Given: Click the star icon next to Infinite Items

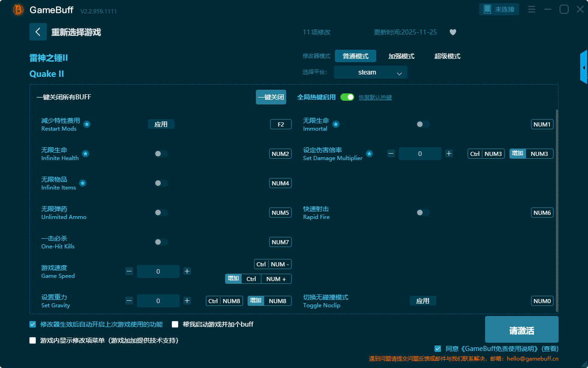Looking at the screenshot, I should [83, 183].
